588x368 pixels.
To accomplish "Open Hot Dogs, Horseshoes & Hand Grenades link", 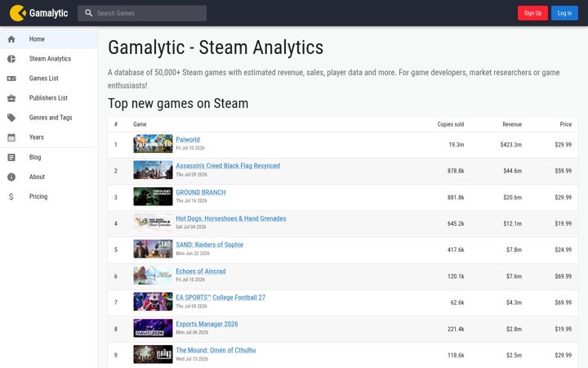I will (x=231, y=218).
